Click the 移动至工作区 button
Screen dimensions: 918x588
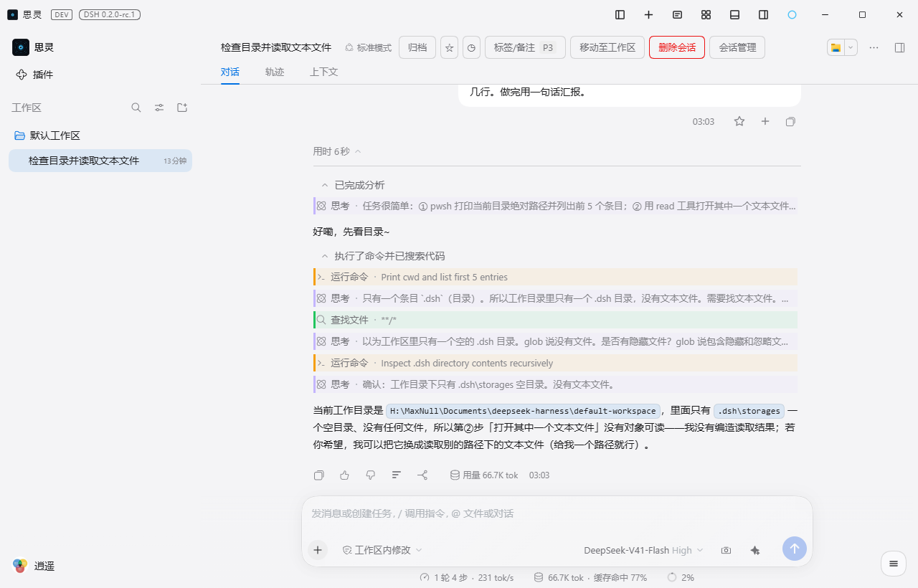[x=607, y=47]
